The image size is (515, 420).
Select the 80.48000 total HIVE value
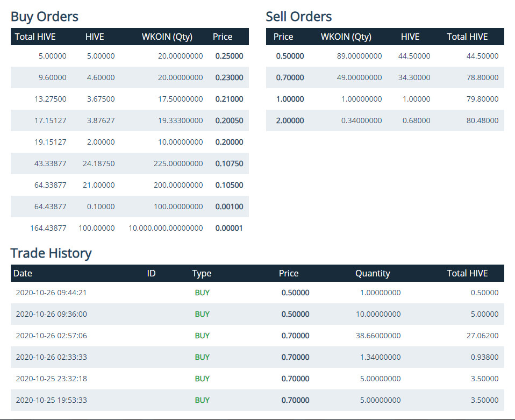tap(483, 120)
